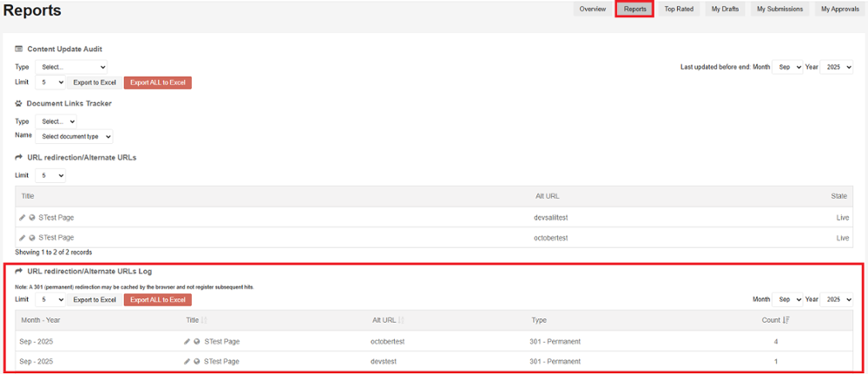
Task: Click Export to Excel in the URLs Log section
Action: pyautogui.click(x=94, y=299)
